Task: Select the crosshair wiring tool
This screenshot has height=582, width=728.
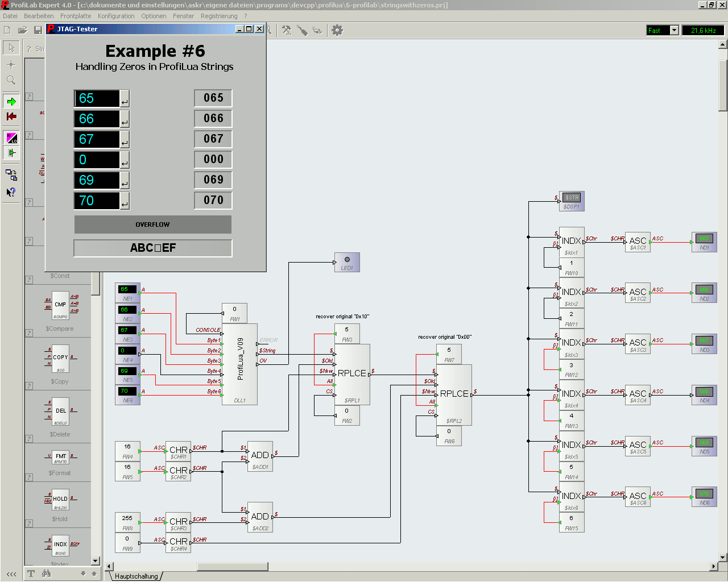Action: pyautogui.click(x=11, y=64)
